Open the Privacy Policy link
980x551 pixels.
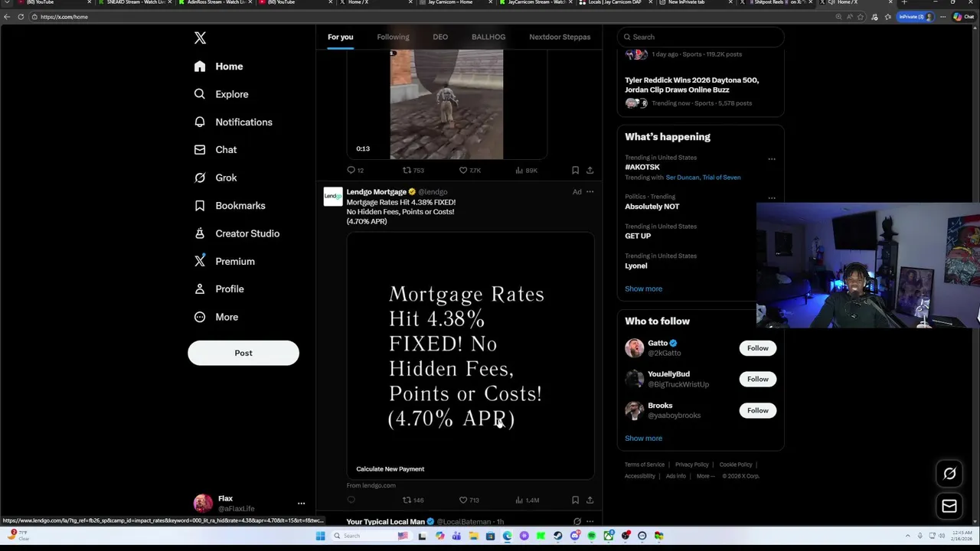[x=691, y=465]
